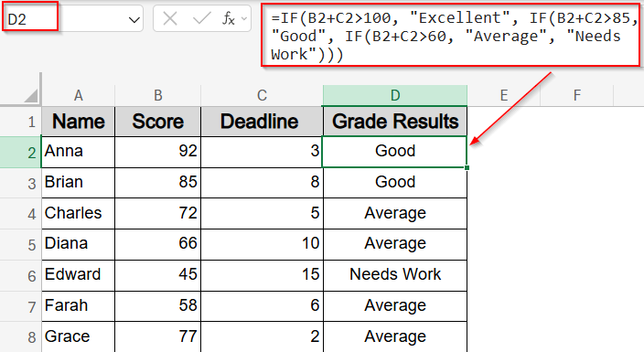Click Anna's score 92
The image size is (644, 352).
point(157,152)
